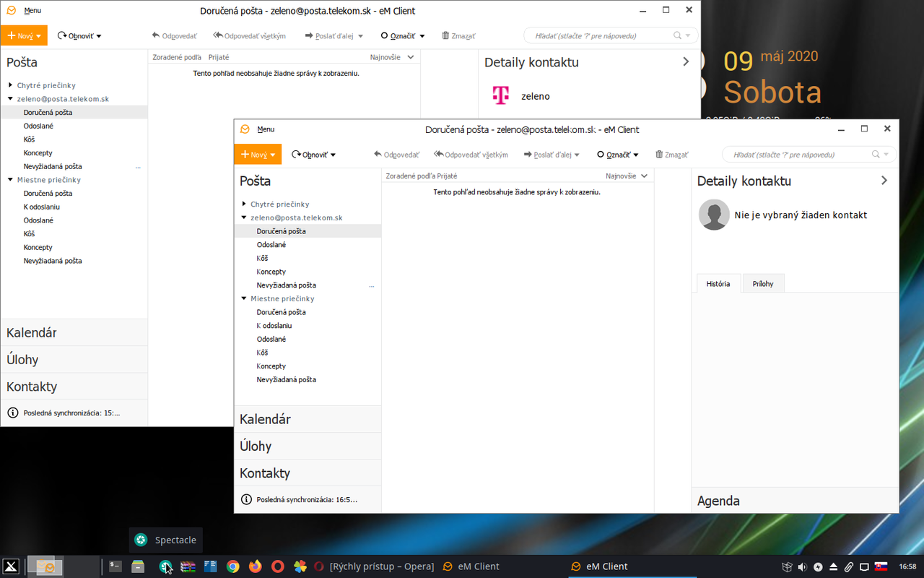The width and height of the screenshot is (924, 578).
Task: Open Najnovšie sort dropdown in front window
Action: pyautogui.click(x=645, y=176)
